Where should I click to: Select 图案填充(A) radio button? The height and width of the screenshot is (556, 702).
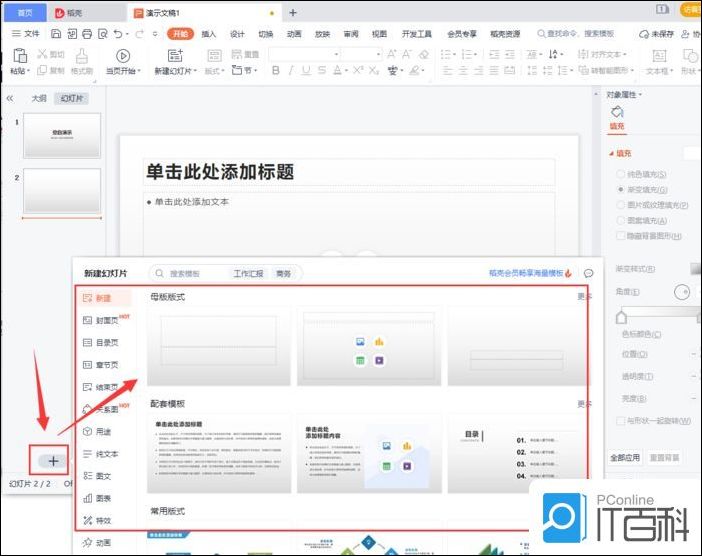621,220
